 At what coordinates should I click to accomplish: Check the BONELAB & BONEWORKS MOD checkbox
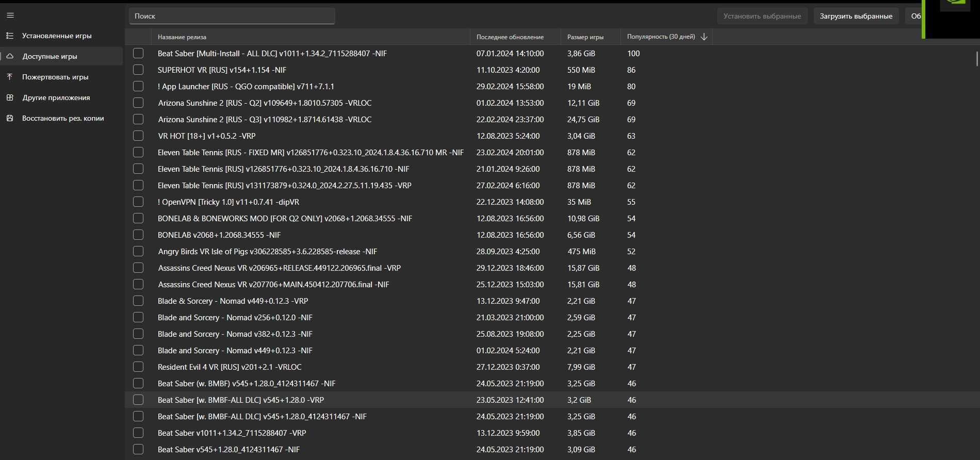click(x=138, y=218)
